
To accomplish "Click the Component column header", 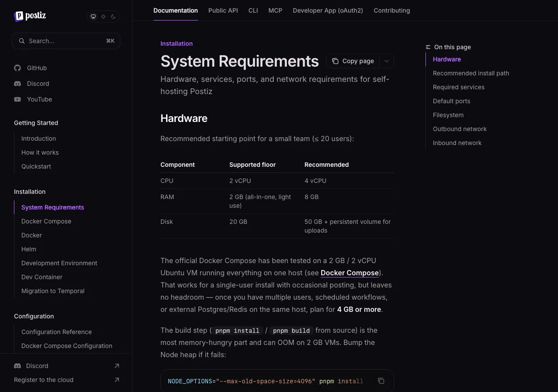I will (x=177, y=165).
